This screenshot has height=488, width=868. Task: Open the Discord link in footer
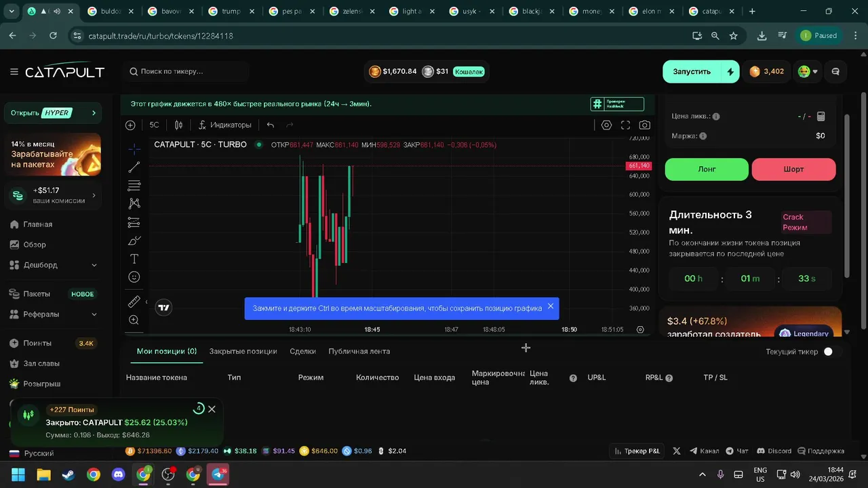tap(774, 451)
